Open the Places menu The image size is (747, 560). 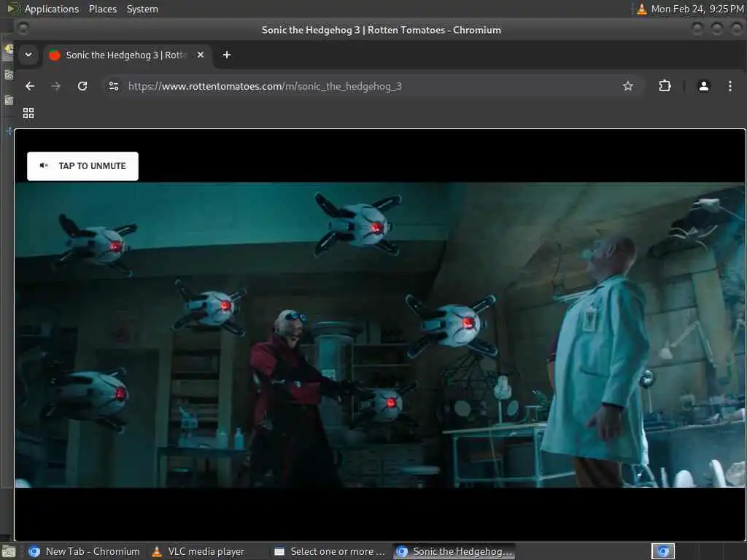pyautogui.click(x=102, y=9)
